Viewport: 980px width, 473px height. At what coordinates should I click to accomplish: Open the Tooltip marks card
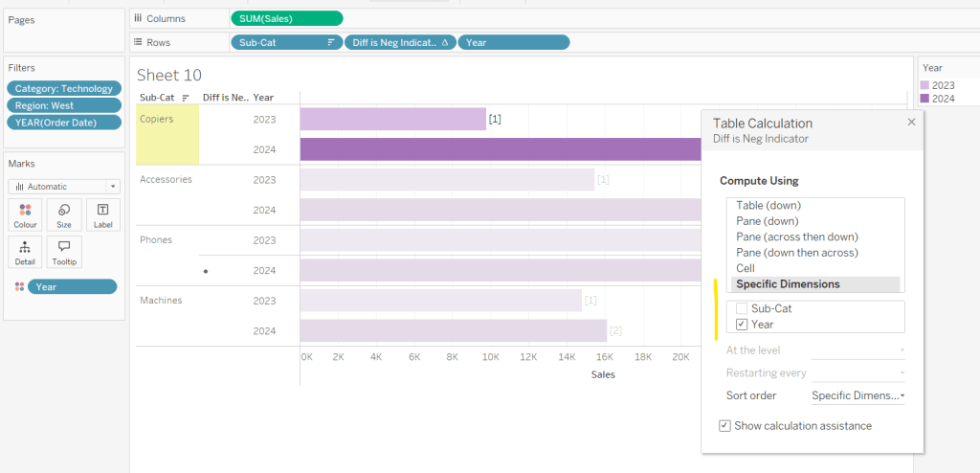point(64,251)
